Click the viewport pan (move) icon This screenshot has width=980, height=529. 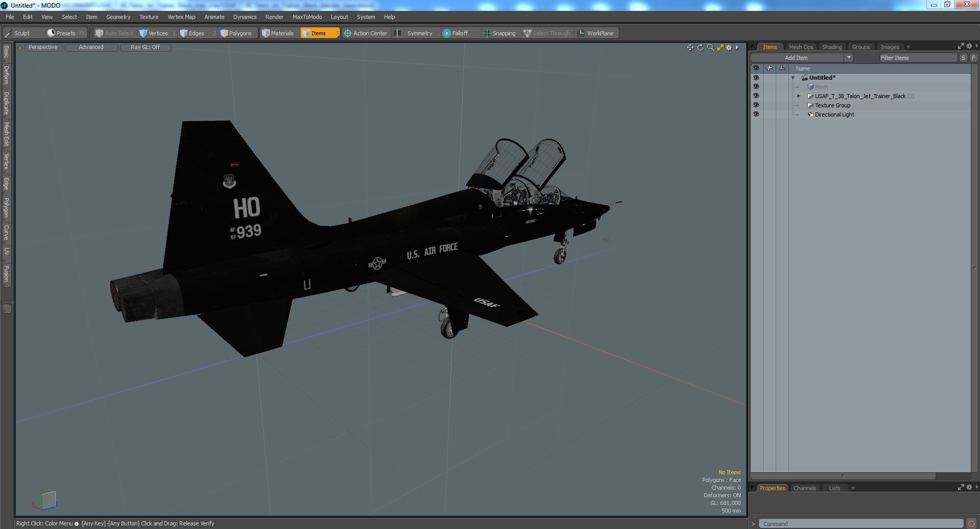pos(690,48)
